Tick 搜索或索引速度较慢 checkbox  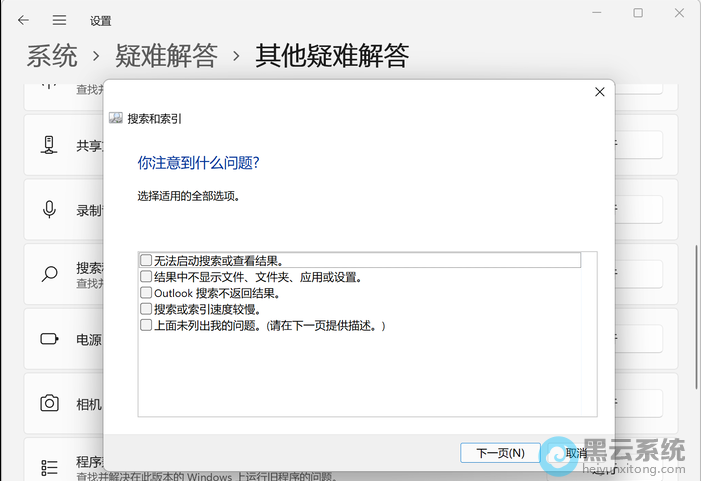[x=146, y=309]
